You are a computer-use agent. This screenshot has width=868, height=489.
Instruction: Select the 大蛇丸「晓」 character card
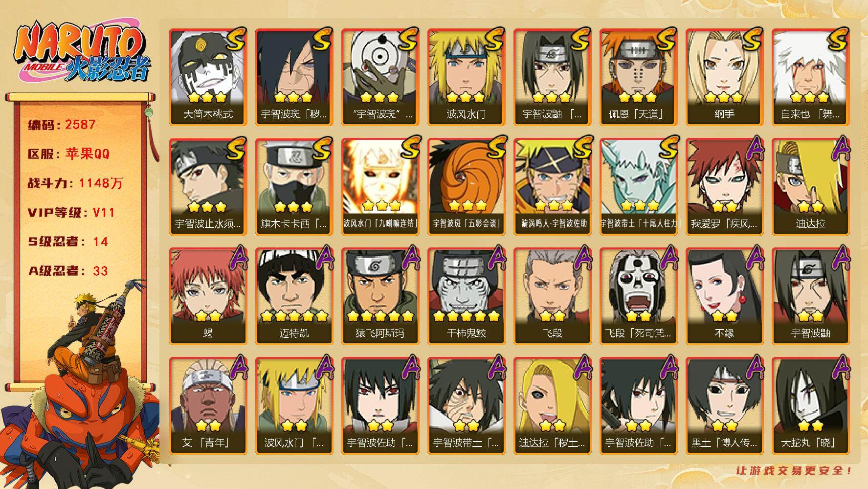click(810, 406)
